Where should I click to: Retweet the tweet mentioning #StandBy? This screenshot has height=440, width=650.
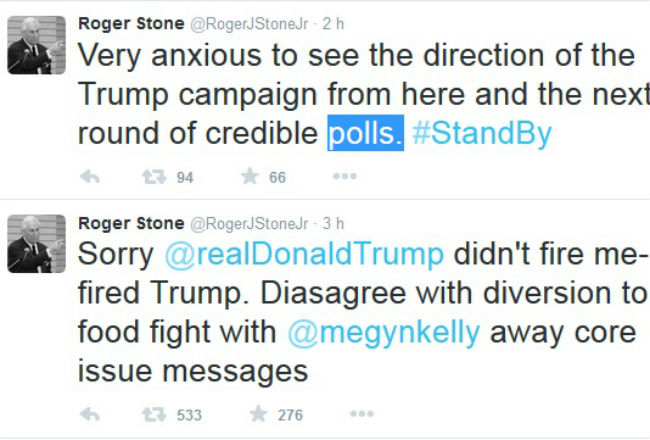pos(154,177)
